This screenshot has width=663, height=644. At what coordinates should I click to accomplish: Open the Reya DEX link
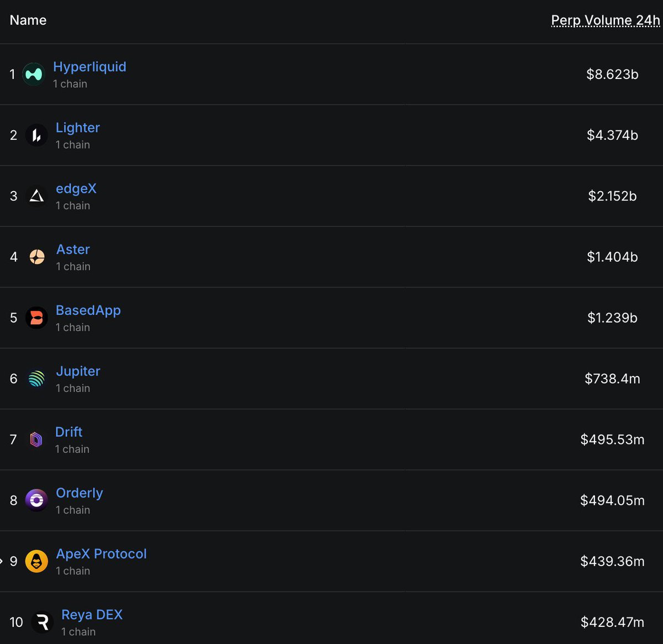(92, 615)
